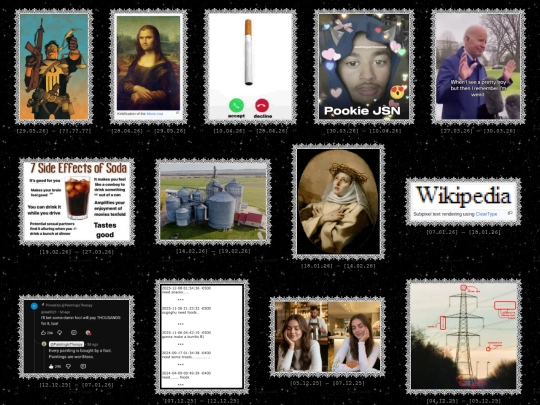Click the green accept call icon
Viewport: 540px width, 405px height.
[236, 105]
